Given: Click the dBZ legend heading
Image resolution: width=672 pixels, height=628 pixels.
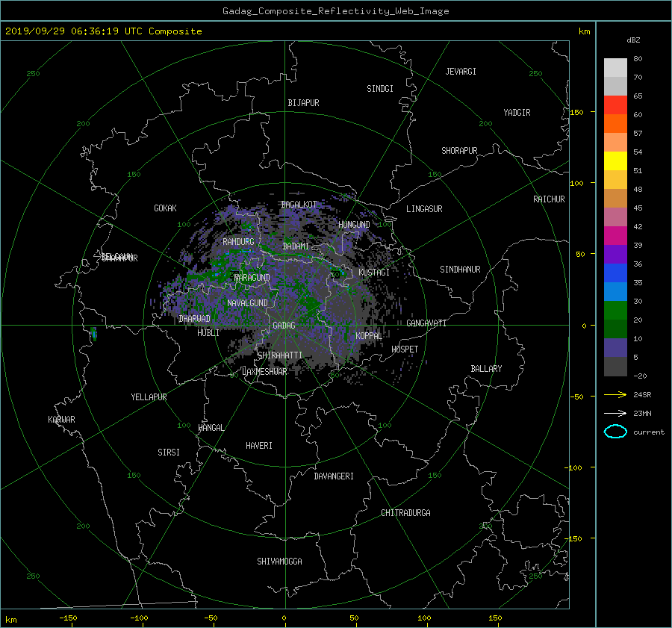Looking at the screenshot, I should pos(633,40).
